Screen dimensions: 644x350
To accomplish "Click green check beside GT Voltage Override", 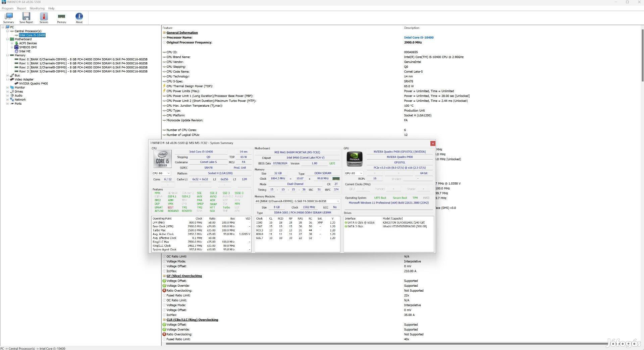I will click(164, 286).
